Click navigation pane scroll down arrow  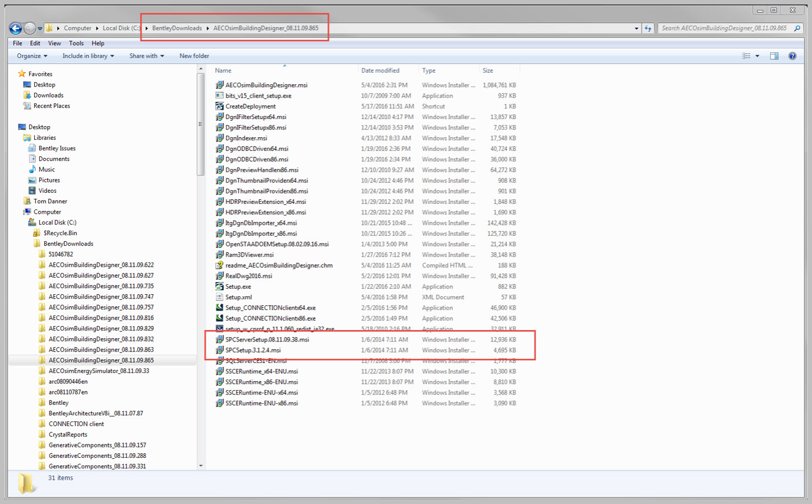(x=201, y=465)
